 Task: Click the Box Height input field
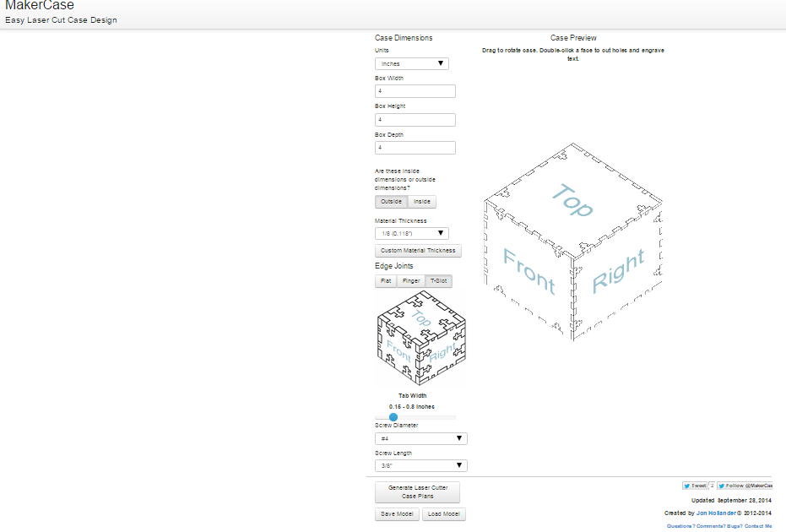pos(415,119)
